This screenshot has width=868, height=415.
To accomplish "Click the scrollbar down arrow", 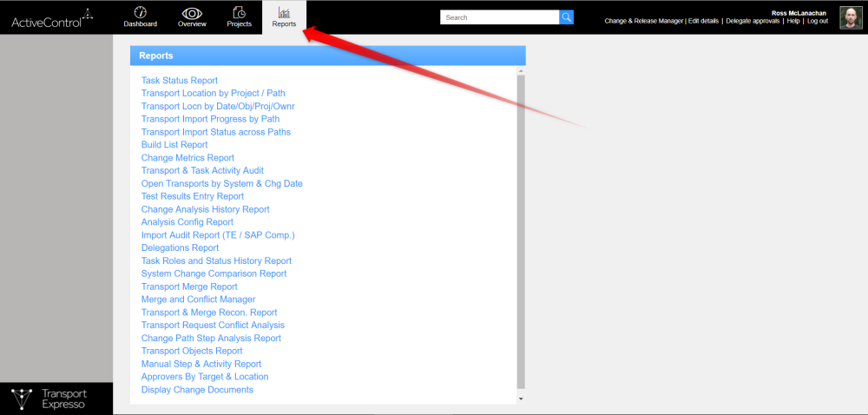I will [x=520, y=399].
